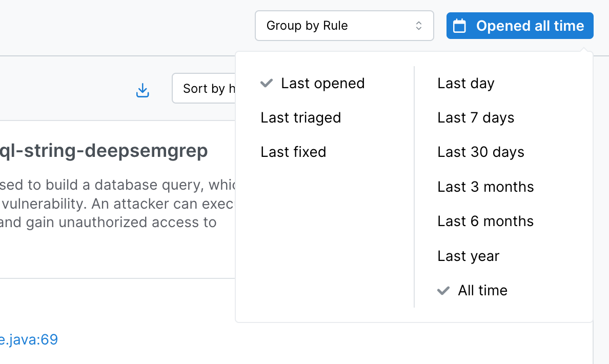Select the Last day time range
Screen dimensions: 609x364
465,84
